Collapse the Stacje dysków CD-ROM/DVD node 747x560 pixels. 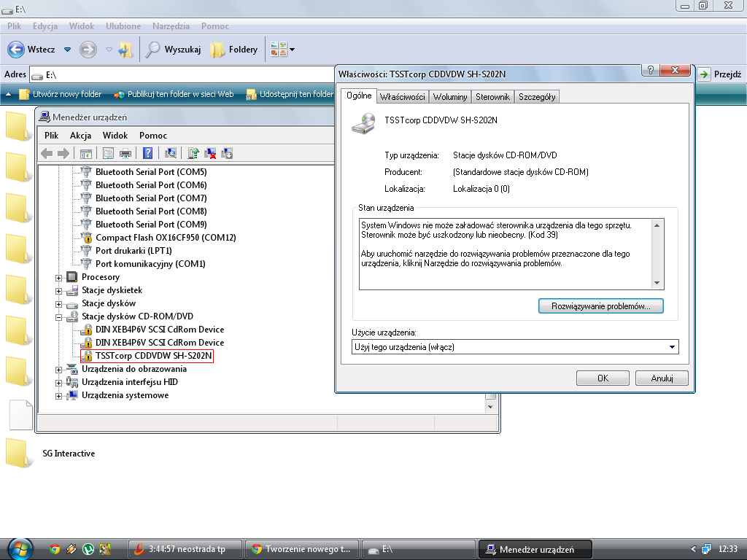tap(58, 317)
